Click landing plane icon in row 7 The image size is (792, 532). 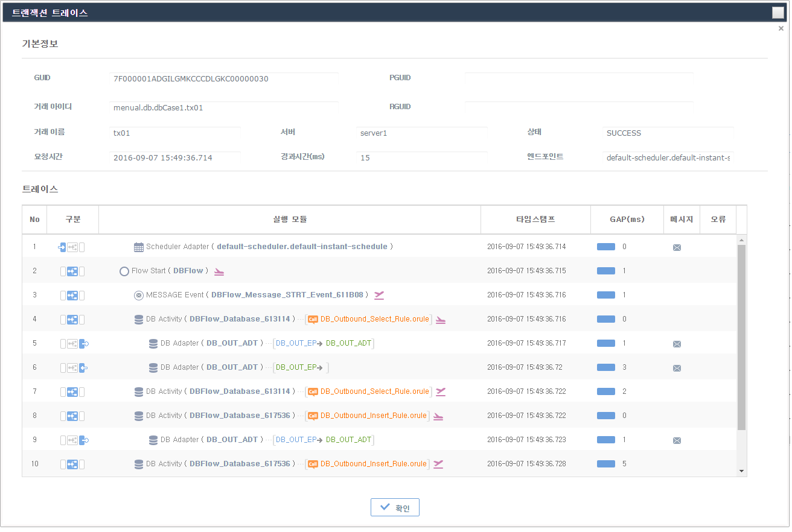441,391
